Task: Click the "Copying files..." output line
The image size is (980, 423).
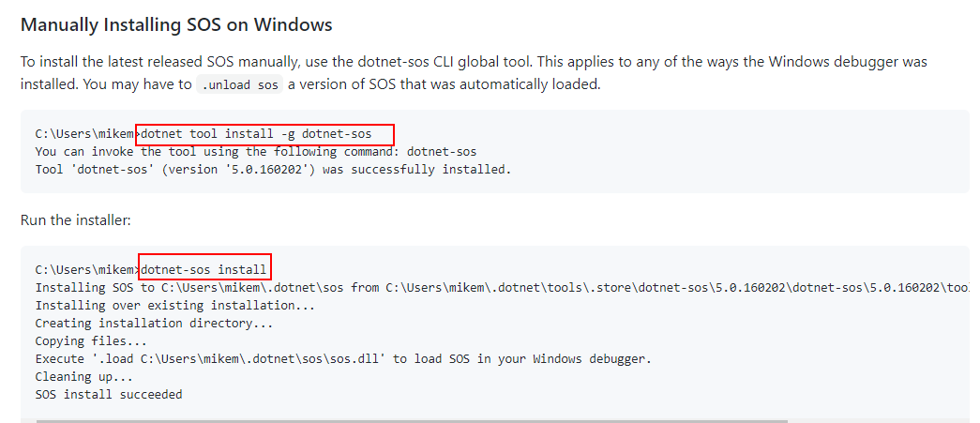Action: click(91, 341)
